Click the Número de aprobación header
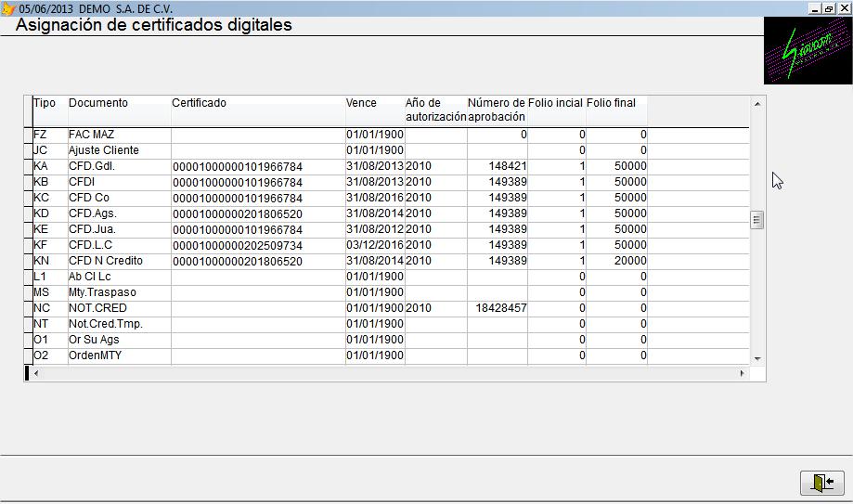The width and height of the screenshot is (853, 504). tap(498, 110)
